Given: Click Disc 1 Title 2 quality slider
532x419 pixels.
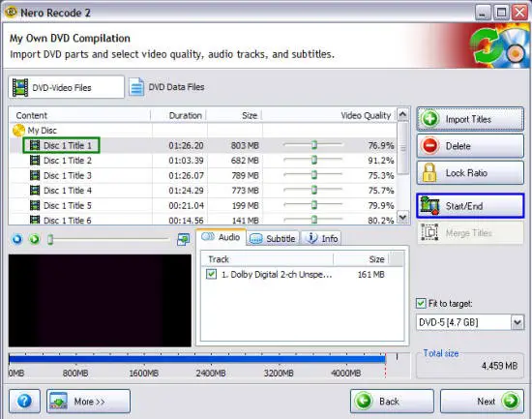Looking at the screenshot, I should (313, 160).
